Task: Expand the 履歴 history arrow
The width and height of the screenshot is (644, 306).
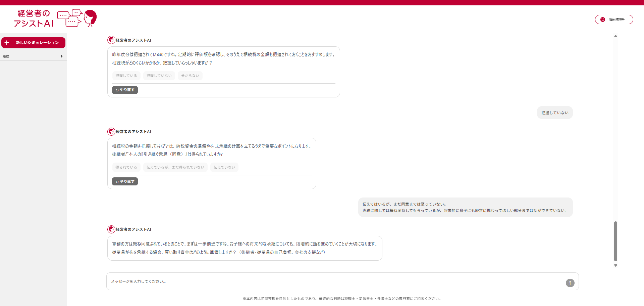Action: pyautogui.click(x=61, y=56)
